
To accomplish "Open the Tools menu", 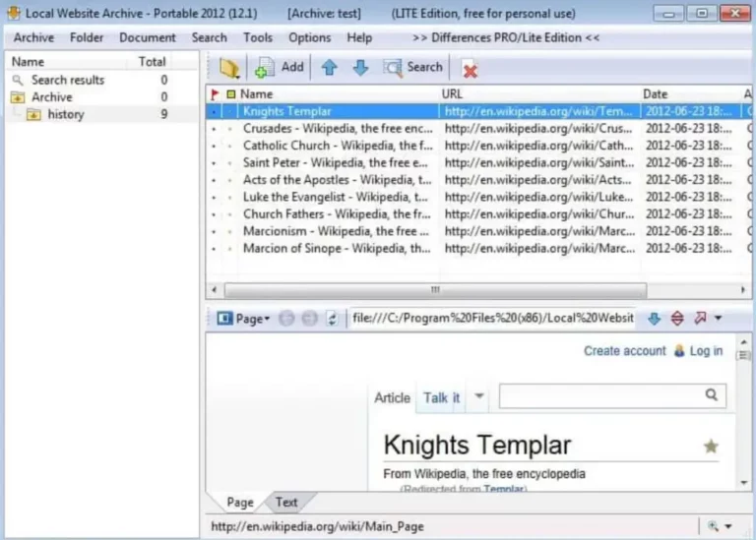I will (x=258, y=37).
